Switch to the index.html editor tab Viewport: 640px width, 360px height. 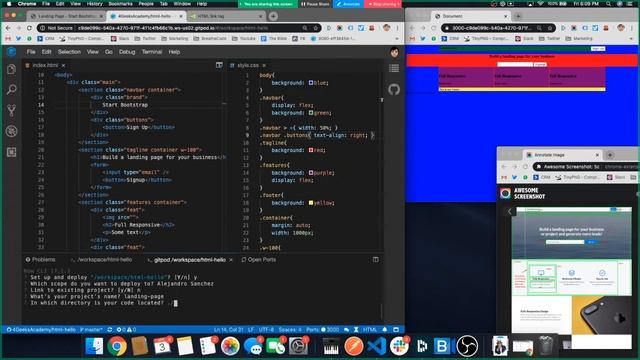[x=45, y=65]
